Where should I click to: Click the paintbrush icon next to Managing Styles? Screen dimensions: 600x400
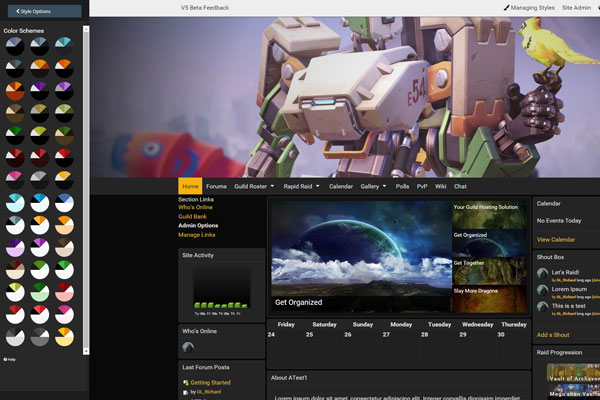coord(506,7)
